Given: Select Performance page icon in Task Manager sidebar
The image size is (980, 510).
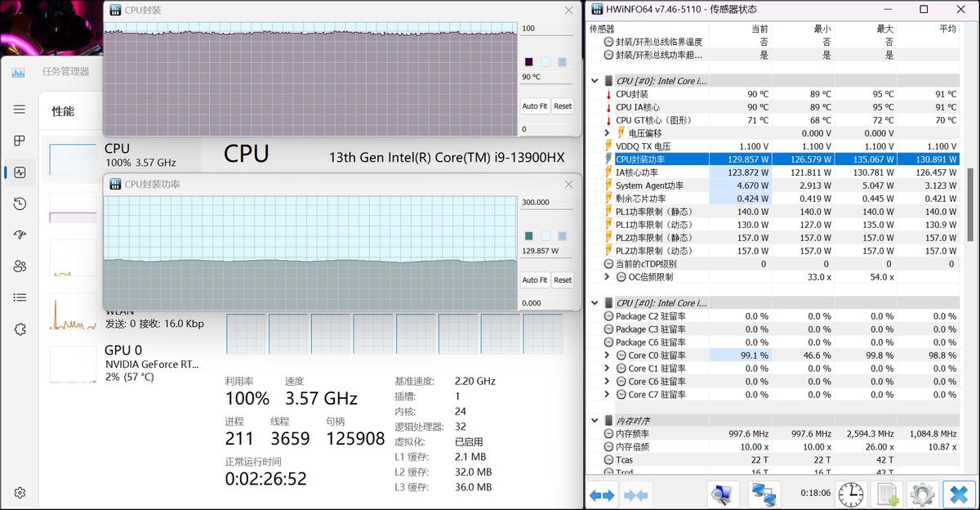Looking at the screenshot, I should pos(20,172).
